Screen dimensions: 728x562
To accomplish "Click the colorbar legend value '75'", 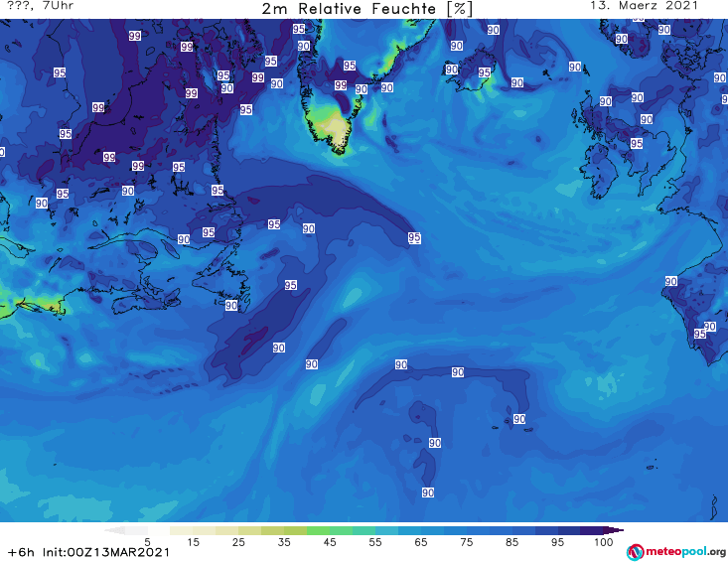I will point(466,542).
